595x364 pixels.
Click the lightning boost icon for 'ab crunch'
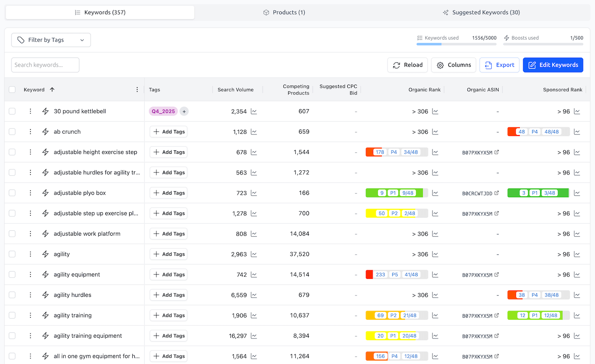pos(45,132)
